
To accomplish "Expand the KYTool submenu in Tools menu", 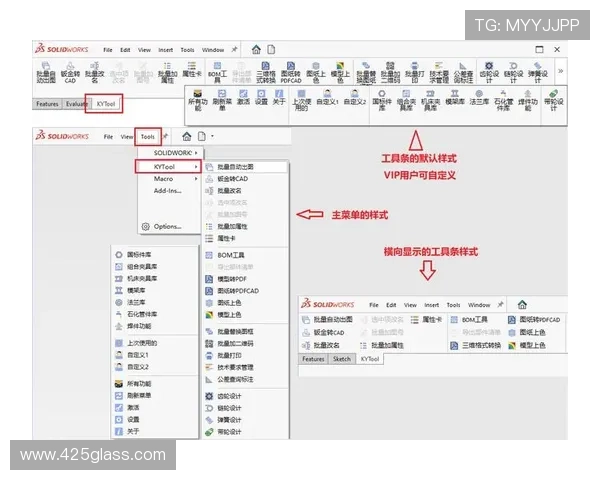I will tap(166, 165).
